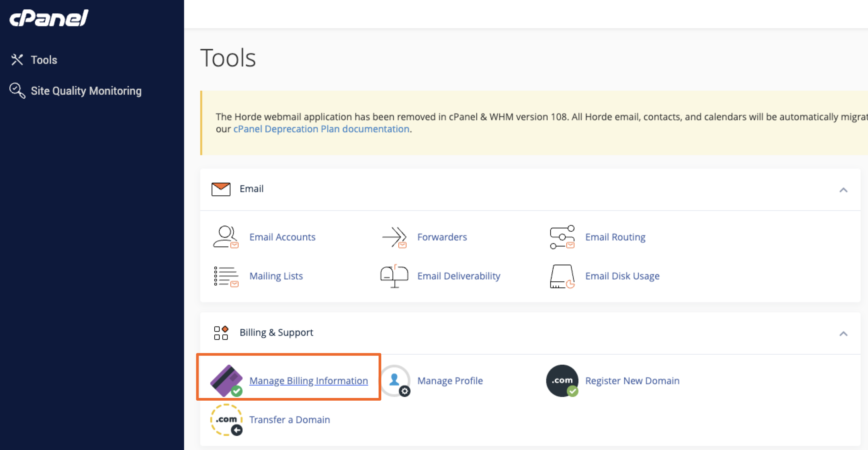Open Forwarders
Viewport: 868px width, 450px height.
coord(442,237)
